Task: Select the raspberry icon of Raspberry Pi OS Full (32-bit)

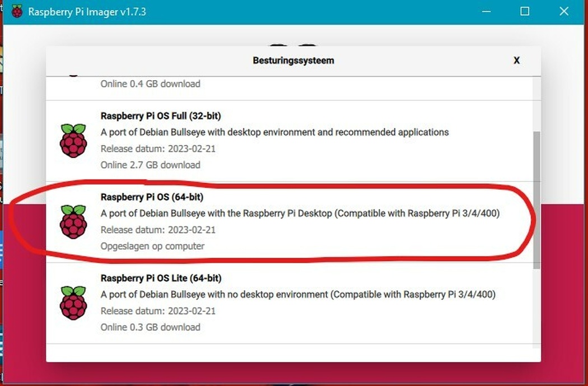Action: (x=73, y=140)
